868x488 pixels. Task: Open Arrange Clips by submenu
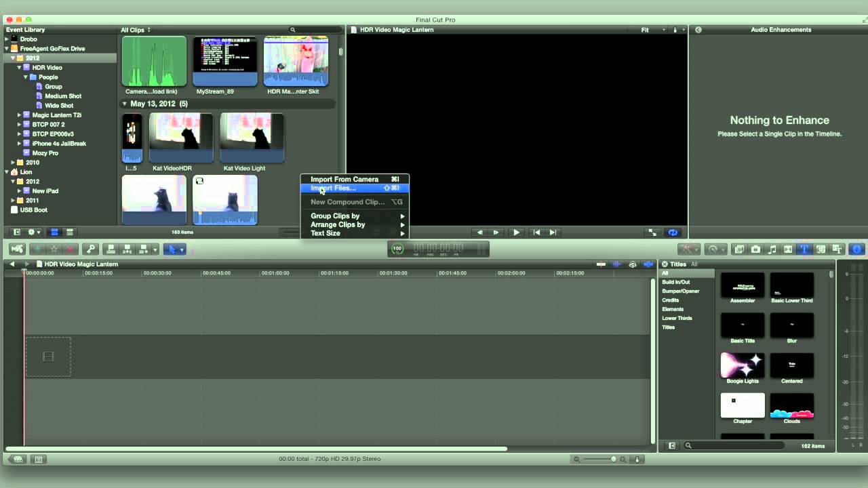click(355, 225)
